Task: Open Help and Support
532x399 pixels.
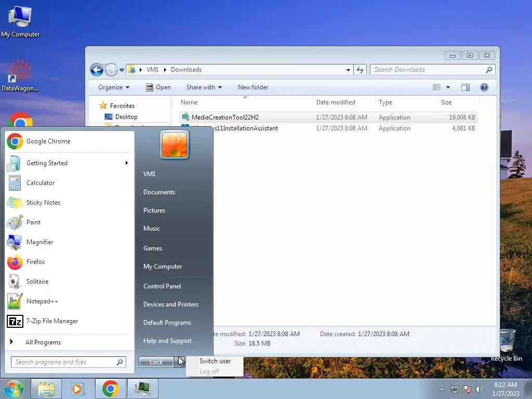Action: click(167, 341)
